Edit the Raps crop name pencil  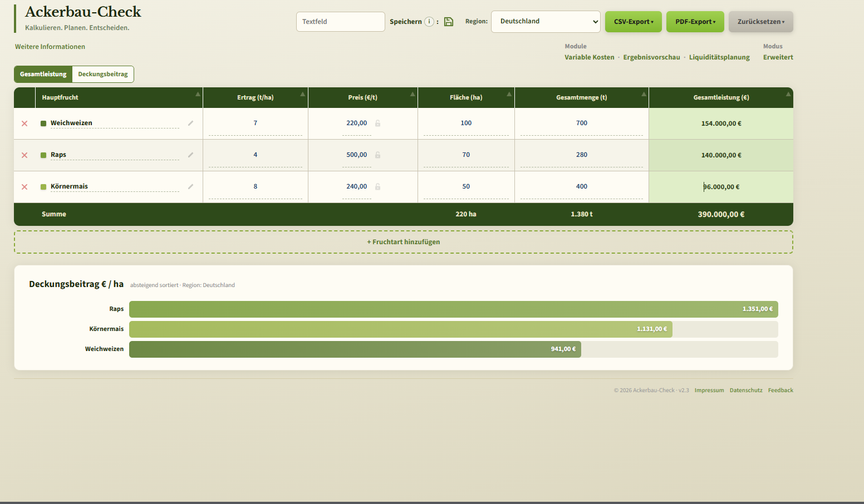(190, 155)
